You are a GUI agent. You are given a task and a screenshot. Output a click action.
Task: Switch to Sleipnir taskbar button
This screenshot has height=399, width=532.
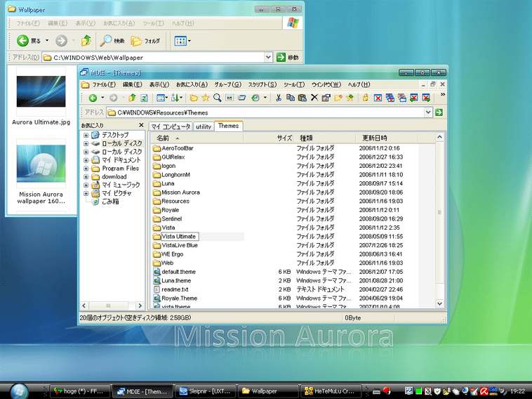(x=205, y=391)
